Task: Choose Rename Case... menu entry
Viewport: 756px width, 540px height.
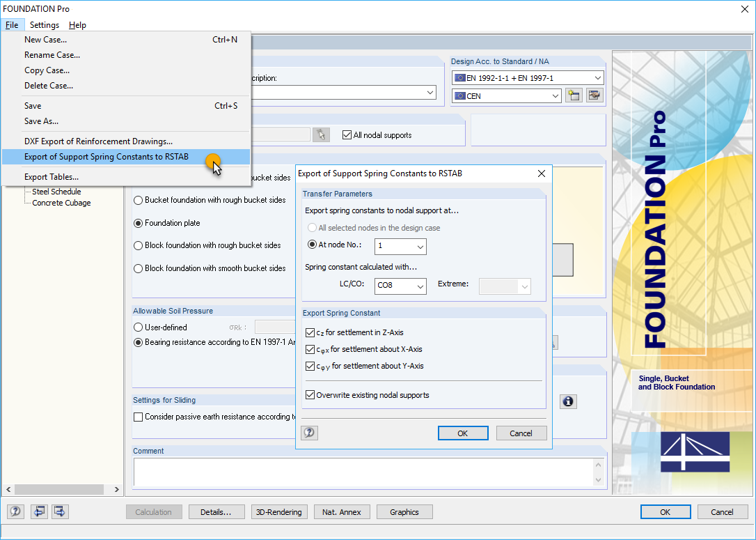Action: 126,55
